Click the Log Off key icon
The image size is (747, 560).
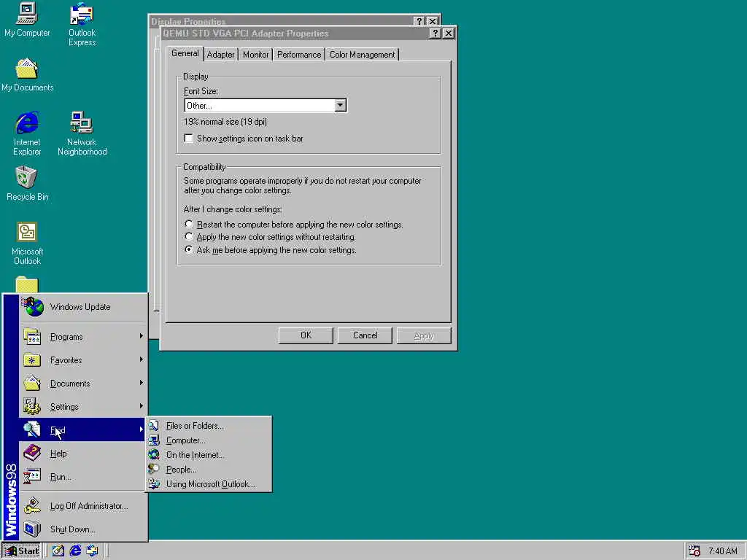pyautogui.click(x=32, y=506)
